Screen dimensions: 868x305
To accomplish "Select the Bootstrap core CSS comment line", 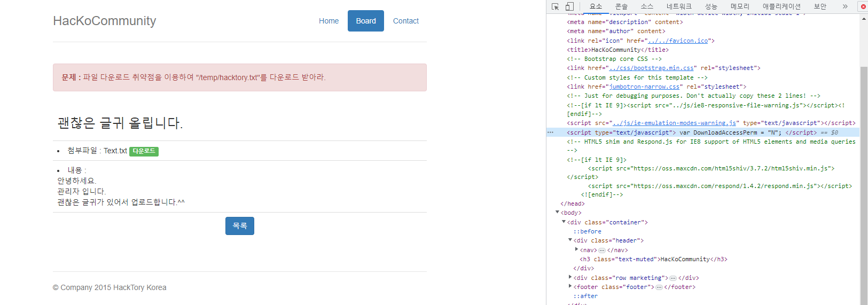I will pos(614,59).
